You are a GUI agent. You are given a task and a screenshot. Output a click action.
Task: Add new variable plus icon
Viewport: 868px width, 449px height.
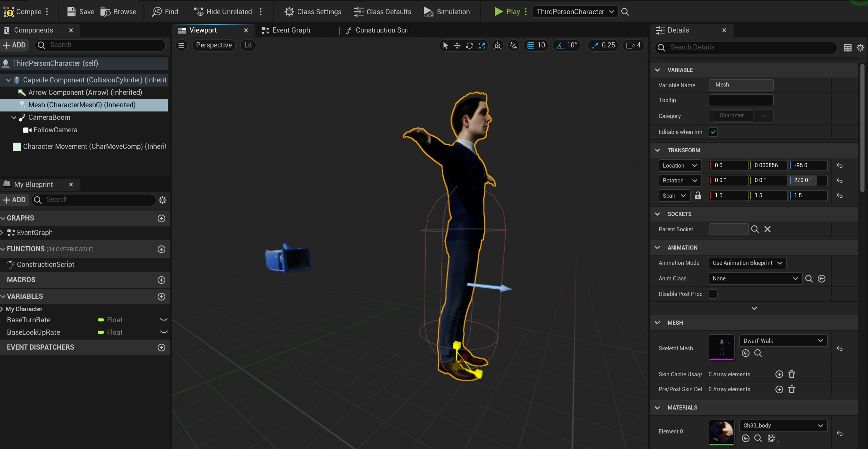click(161, 297)
